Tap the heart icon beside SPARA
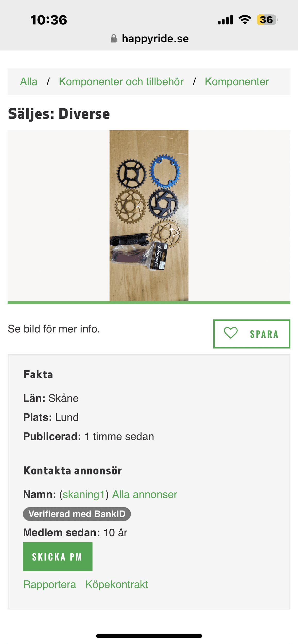The height and width of the screenshot is (644, 298). (x=230, y=333)
